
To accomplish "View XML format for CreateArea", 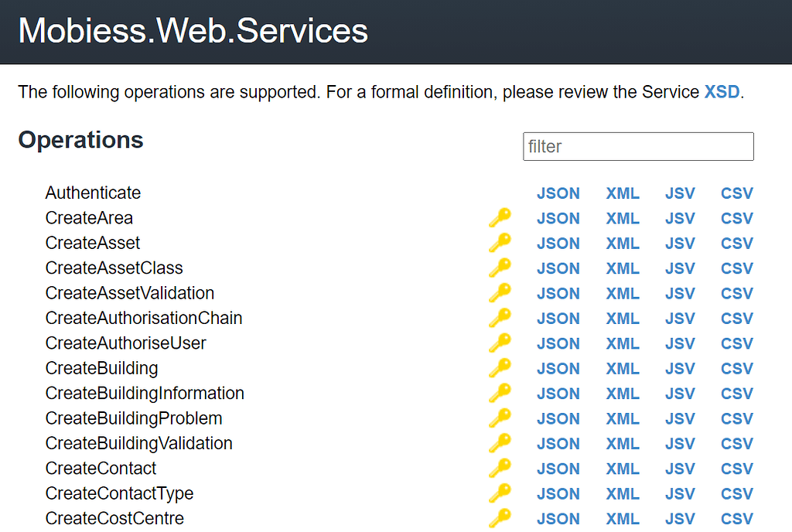I will tap(623, 218).
